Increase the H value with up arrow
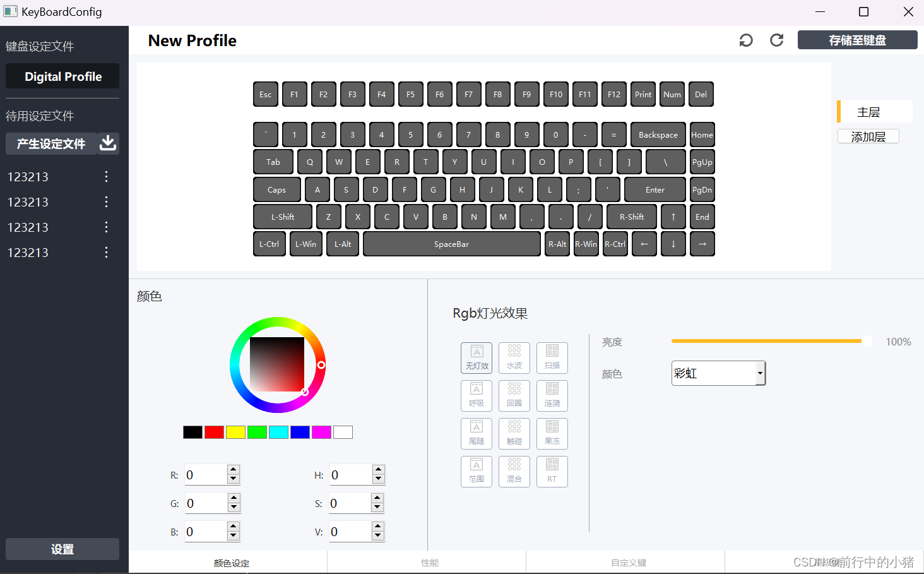Viewport: 924px width, 574px height. [x=378, y=470]
